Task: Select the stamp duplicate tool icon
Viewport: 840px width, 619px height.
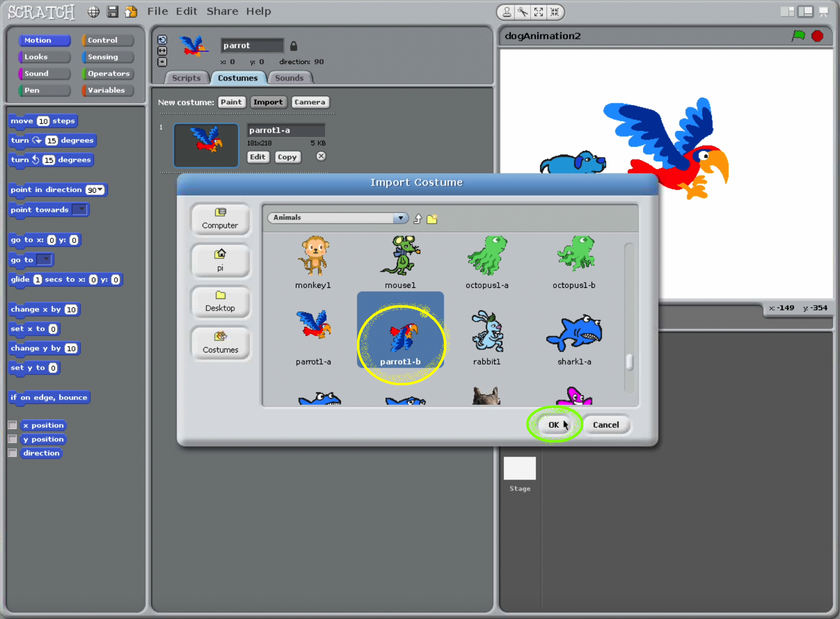Action: coord(507,12)
